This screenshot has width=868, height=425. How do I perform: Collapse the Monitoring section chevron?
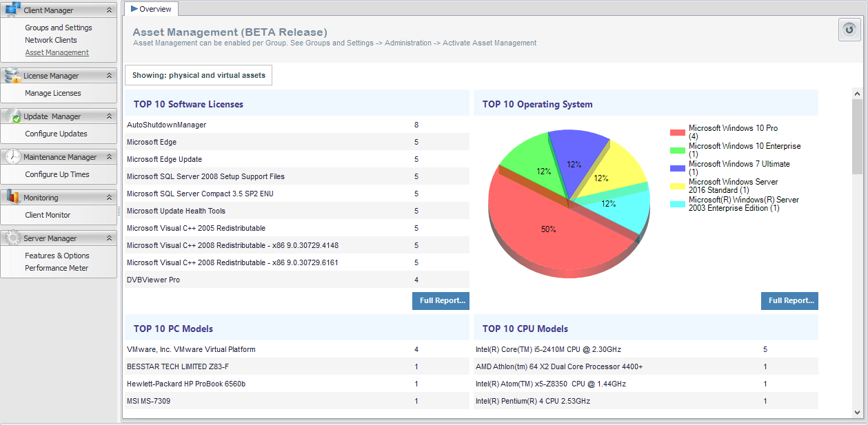pyautogui.click(x=109, y=198)
